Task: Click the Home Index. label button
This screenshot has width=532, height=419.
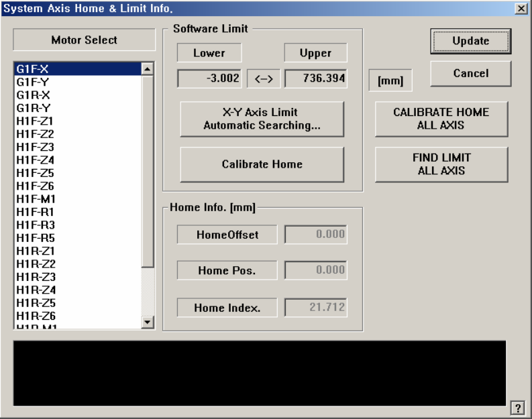Action: 227,308
